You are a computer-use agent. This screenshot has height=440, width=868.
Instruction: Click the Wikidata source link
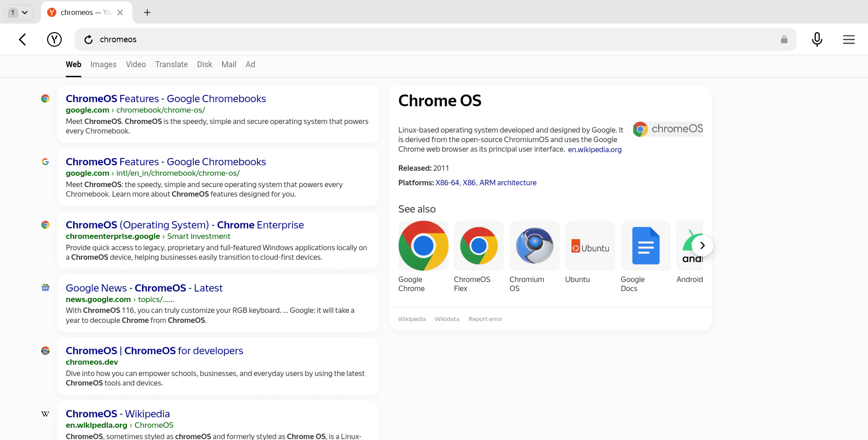(x=447, y=319)
